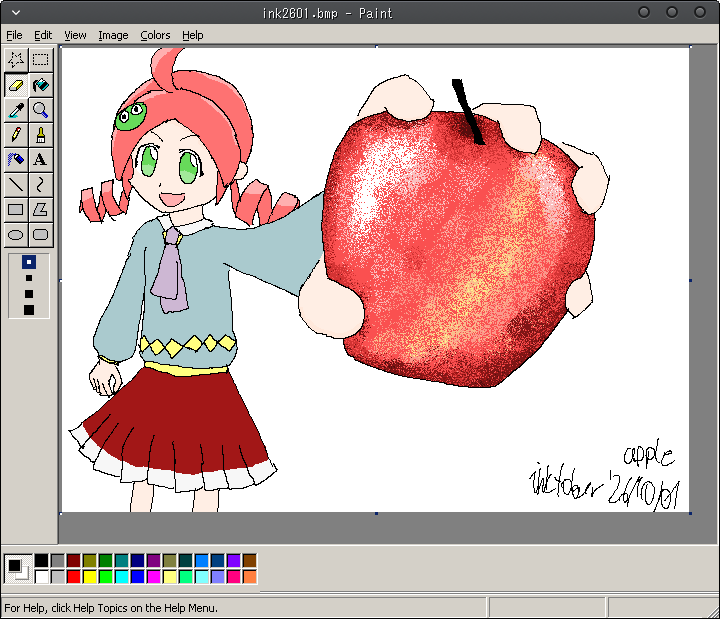720x619 pixels.
Task: Pick the black color swatch
Action: [x=42, y=560]
